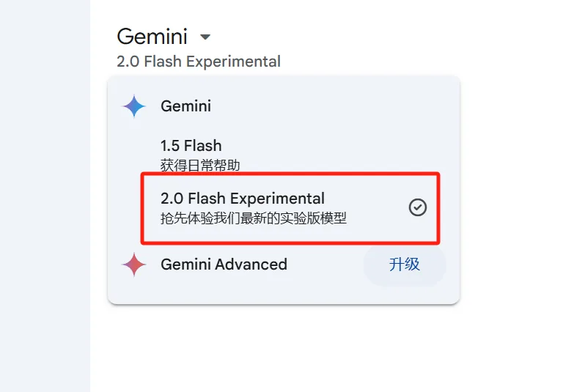Image resolution: width=563 pixels, height=392 pixels.
Task: Click the 升级 upgrade button
Action: click(x=405, y=265)
